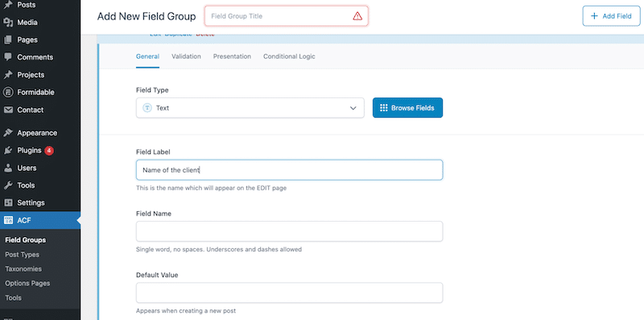Viewport: 644px width, 320px height.
Task: Open the Contact envelope icon
Action: (8, 110)
